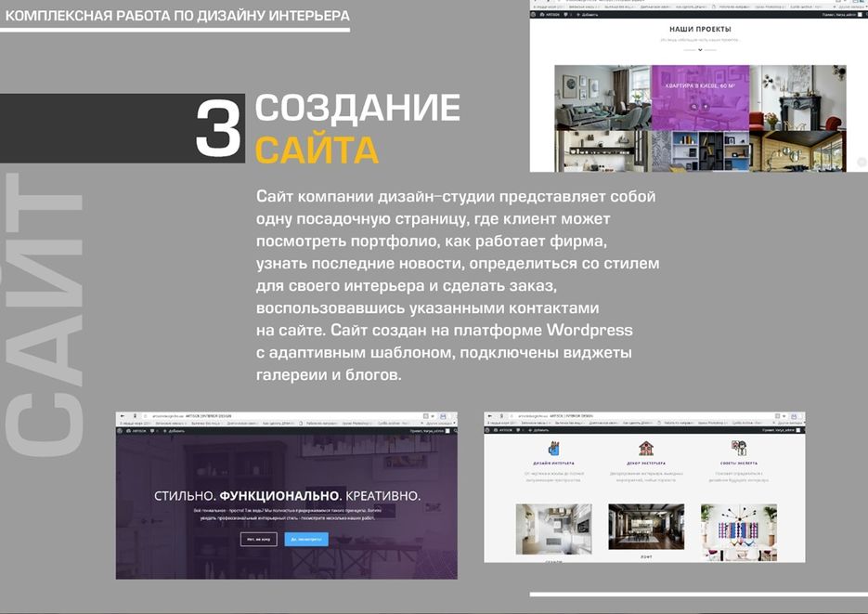Click the interior design pencil-cup icon
This screenshot has height=614, width=868.
pyautogui.click(x=553, y=449)
